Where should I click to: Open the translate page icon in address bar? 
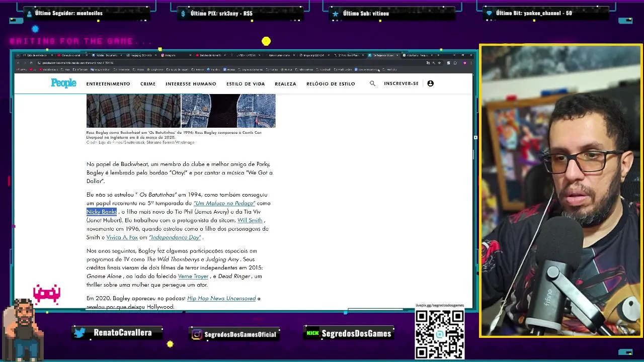pos(428,63)
